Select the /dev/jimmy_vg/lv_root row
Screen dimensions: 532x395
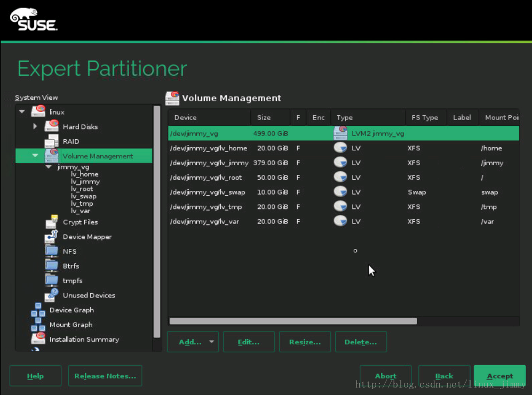tap(344, 177)
